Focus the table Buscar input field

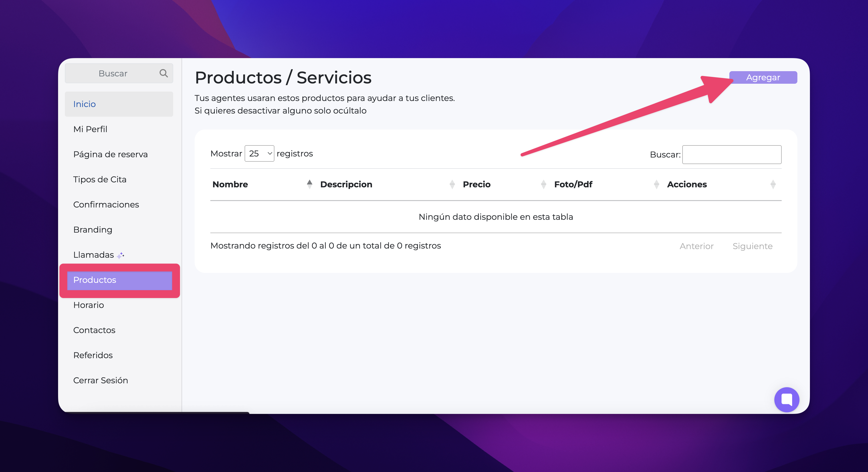[732, 155]
